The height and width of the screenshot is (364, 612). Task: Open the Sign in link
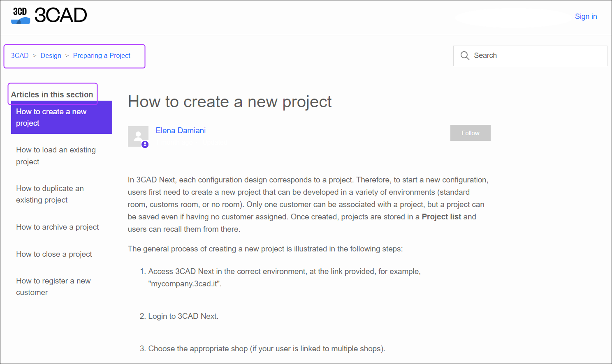point(586,16)
